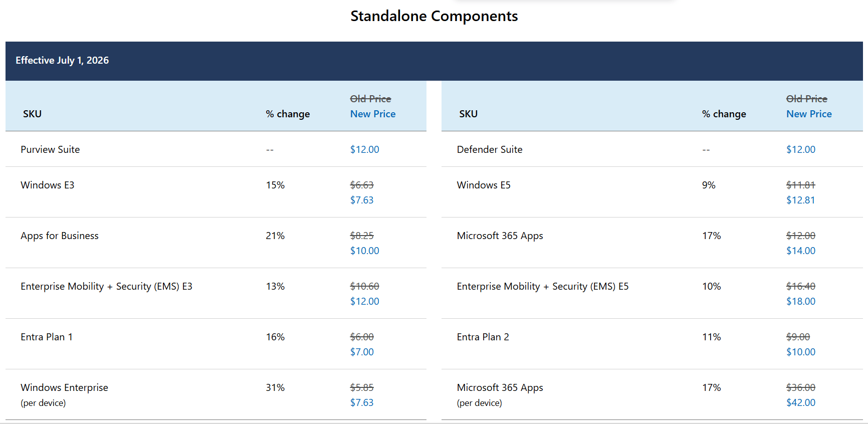Click the Windows E3 old price $6.63

[362, 185]
